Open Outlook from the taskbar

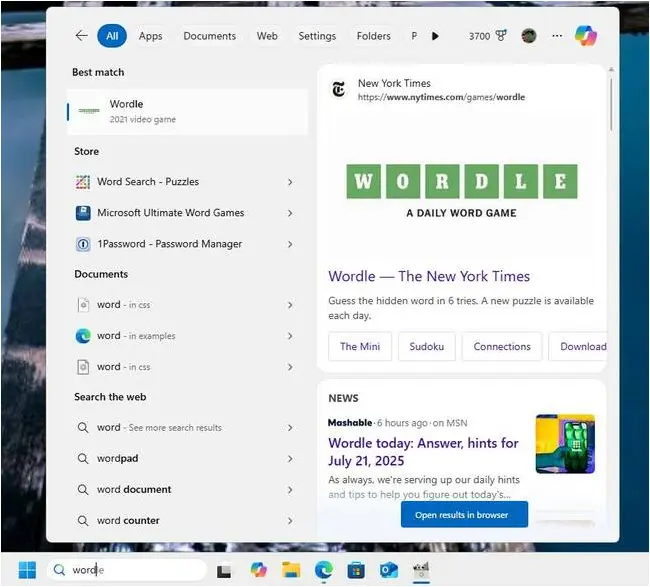(x=389, y=570)
